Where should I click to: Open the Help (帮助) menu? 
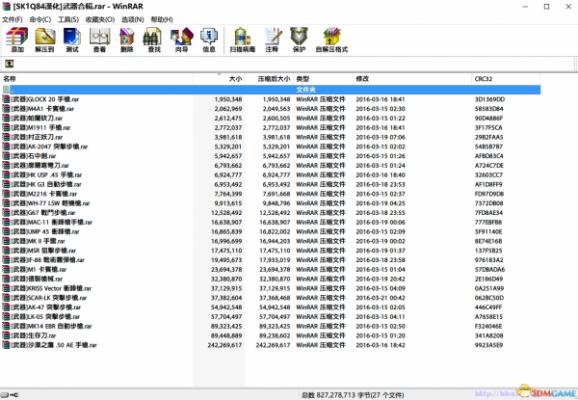click(x=162, y=19)
